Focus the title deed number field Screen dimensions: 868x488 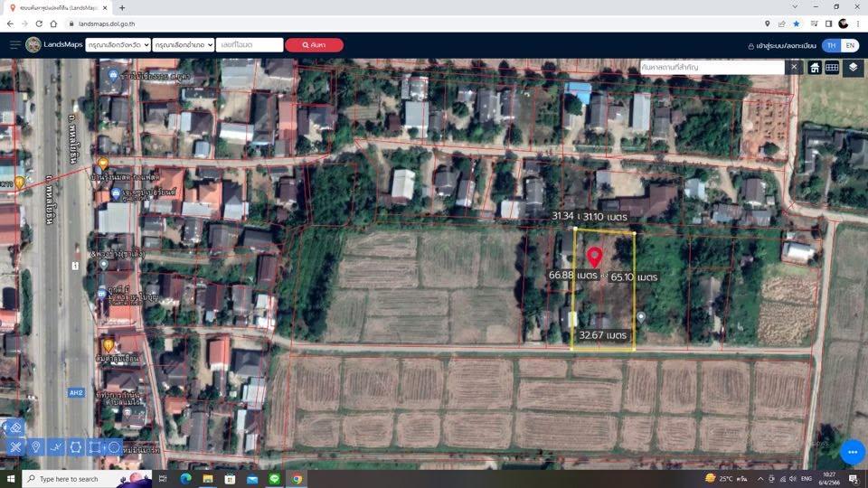pyautogui.click(x=250, y=45)
